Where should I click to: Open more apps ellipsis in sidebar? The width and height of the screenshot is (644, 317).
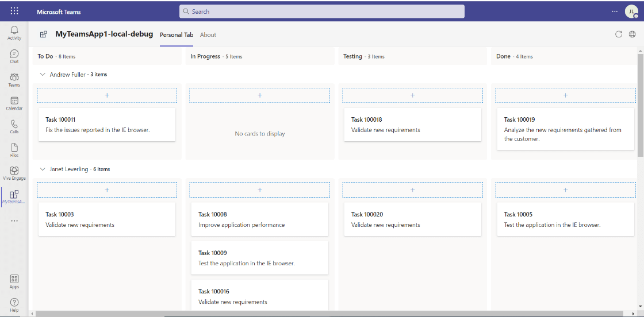point(14,221)
